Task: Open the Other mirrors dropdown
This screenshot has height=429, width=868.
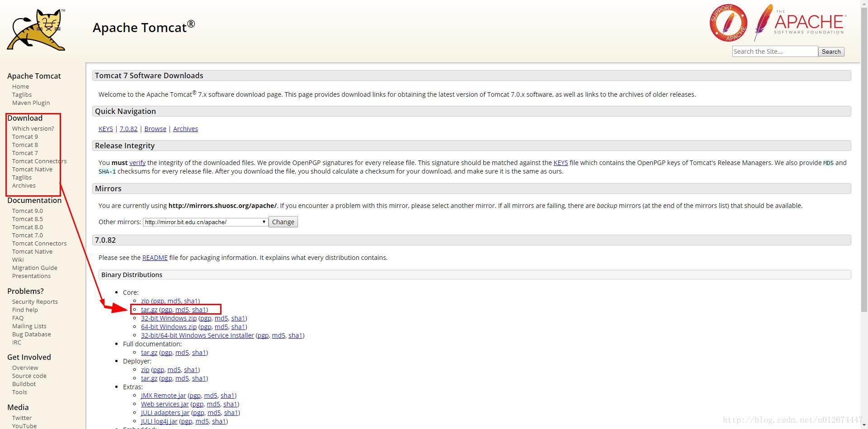Action: pyautogui.click(x=205, y=222)
